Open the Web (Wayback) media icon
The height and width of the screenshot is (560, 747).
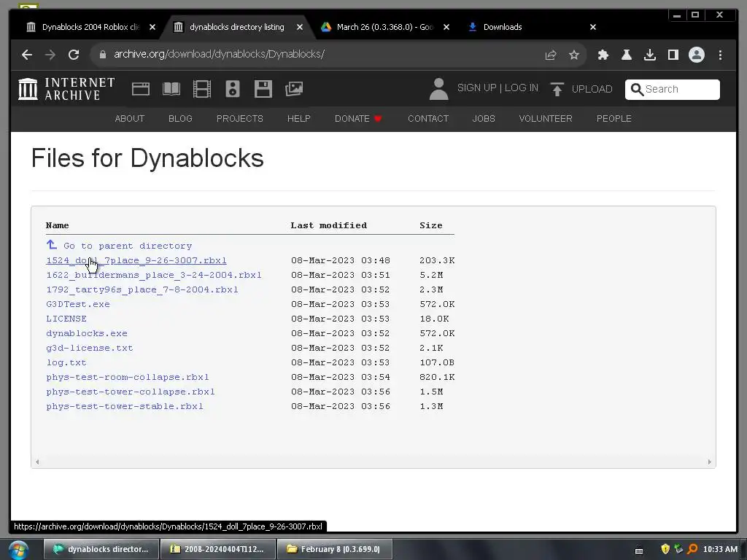pyautogui.click(x=141, y=89)
